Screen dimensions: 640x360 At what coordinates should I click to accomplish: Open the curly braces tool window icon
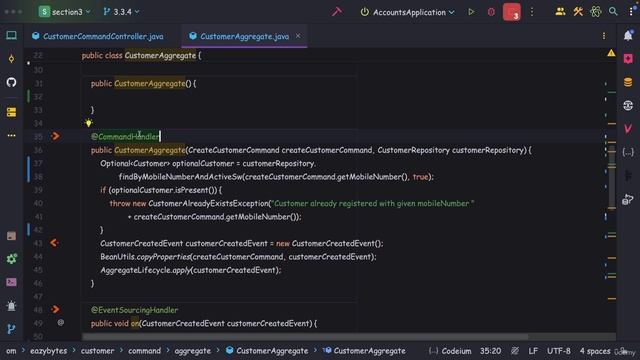coord(628,152)
